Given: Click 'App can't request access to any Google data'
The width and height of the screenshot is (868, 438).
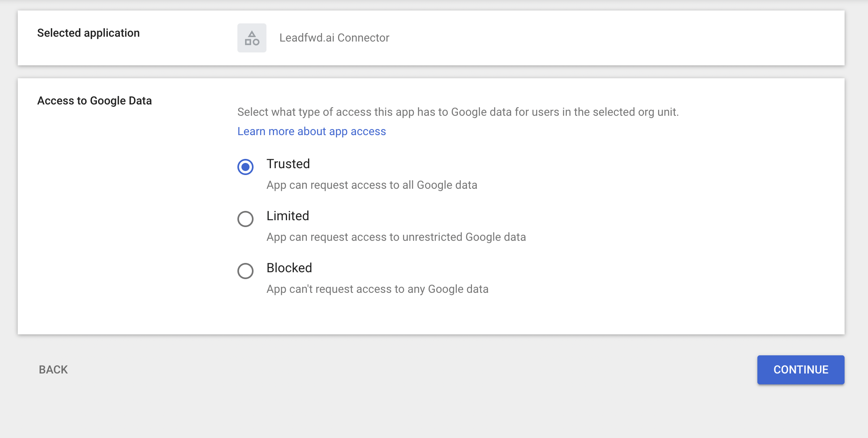Looking at the screenshot, I should 377,289.
